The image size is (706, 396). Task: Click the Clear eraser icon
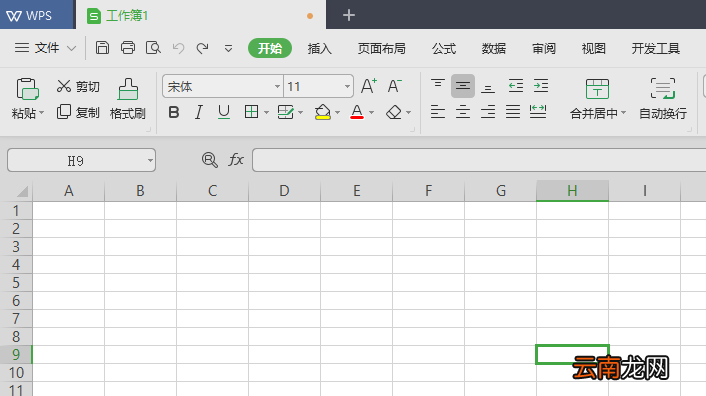tap(394, 112)
